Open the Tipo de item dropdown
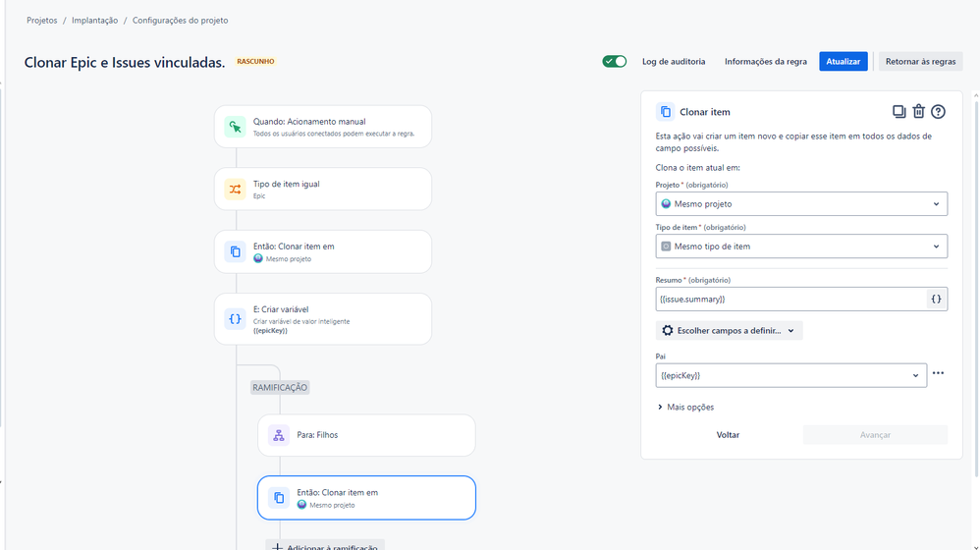 [801, 247]
